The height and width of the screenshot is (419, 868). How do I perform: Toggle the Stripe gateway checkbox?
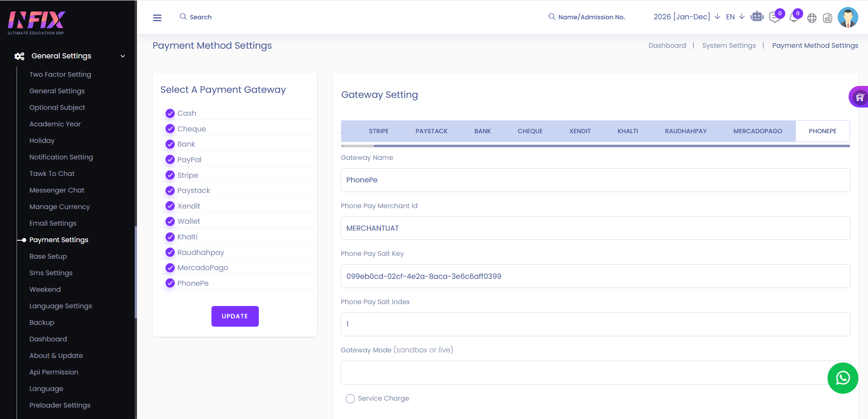[x=170, y=175]
